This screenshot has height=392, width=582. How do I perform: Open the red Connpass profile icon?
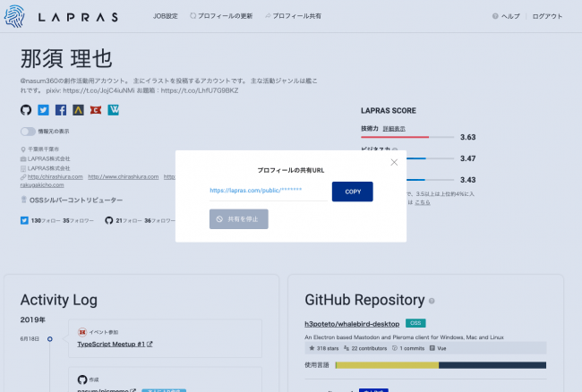coord(96,110)
